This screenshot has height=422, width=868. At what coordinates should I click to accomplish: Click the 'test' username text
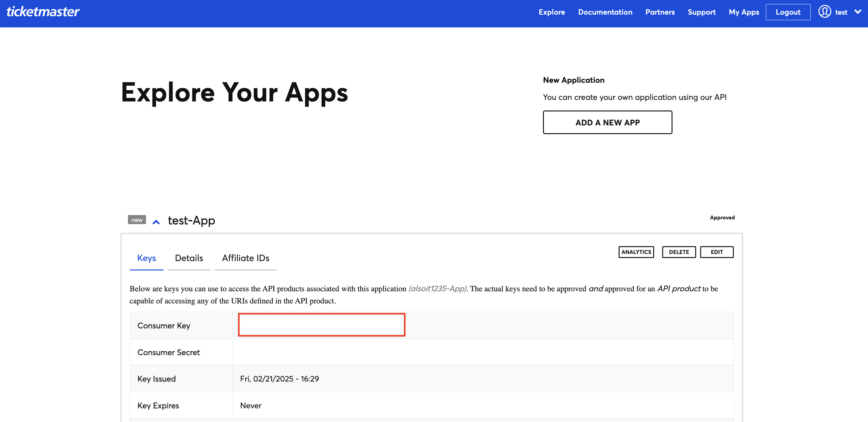[x=841, y=12]
